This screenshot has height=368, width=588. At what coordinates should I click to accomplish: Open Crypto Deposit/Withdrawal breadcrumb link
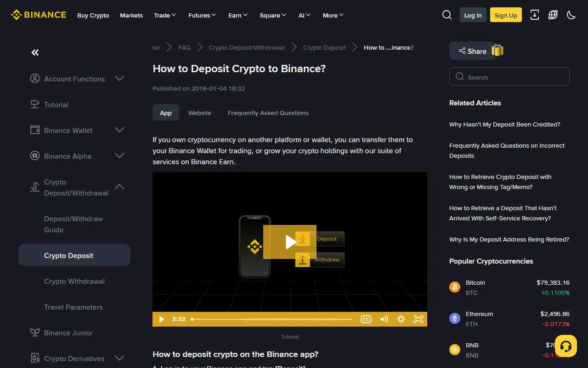[x=247, y=47]
